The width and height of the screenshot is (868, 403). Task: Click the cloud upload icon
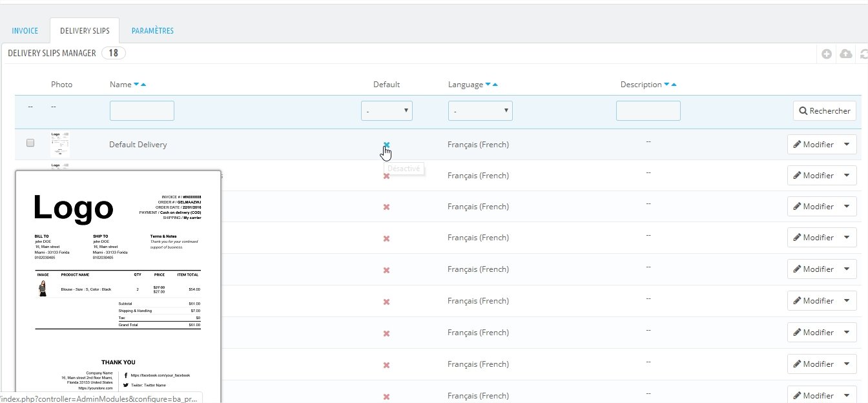pos(846,54)
